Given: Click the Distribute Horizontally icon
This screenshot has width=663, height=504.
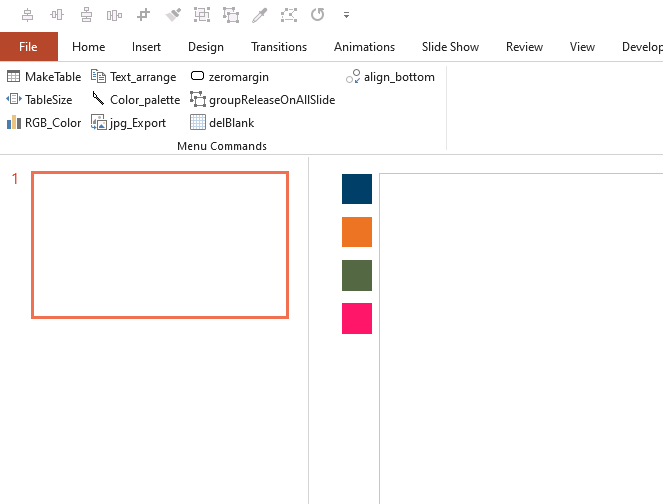Looking at the screenshot, I should coord(115,15).
